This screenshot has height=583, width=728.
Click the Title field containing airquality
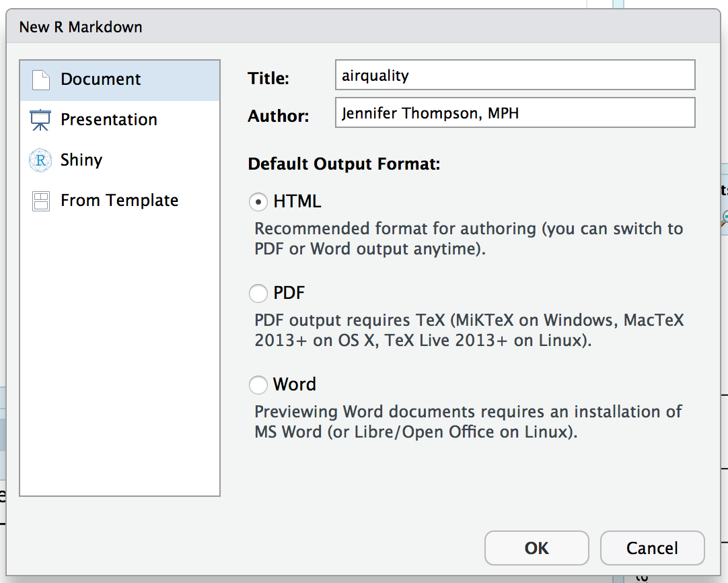pyautogui.click(x=515, y=75)
